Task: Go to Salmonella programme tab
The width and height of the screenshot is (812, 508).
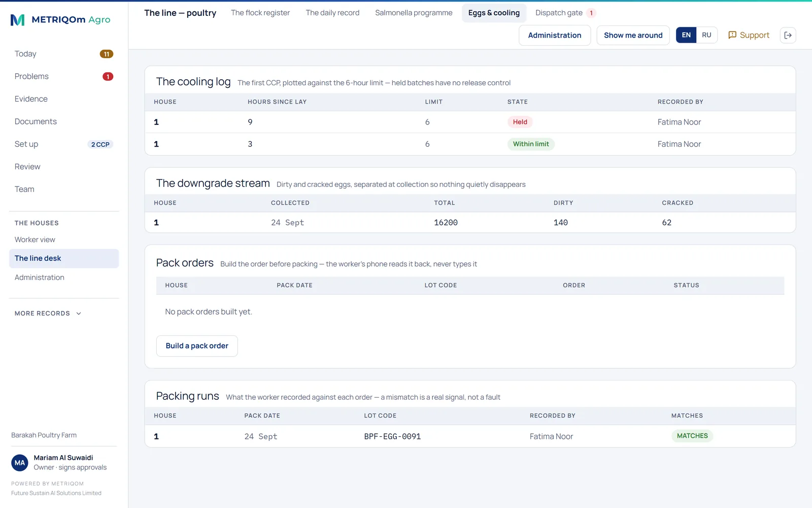Action: (x=414, y=13)
